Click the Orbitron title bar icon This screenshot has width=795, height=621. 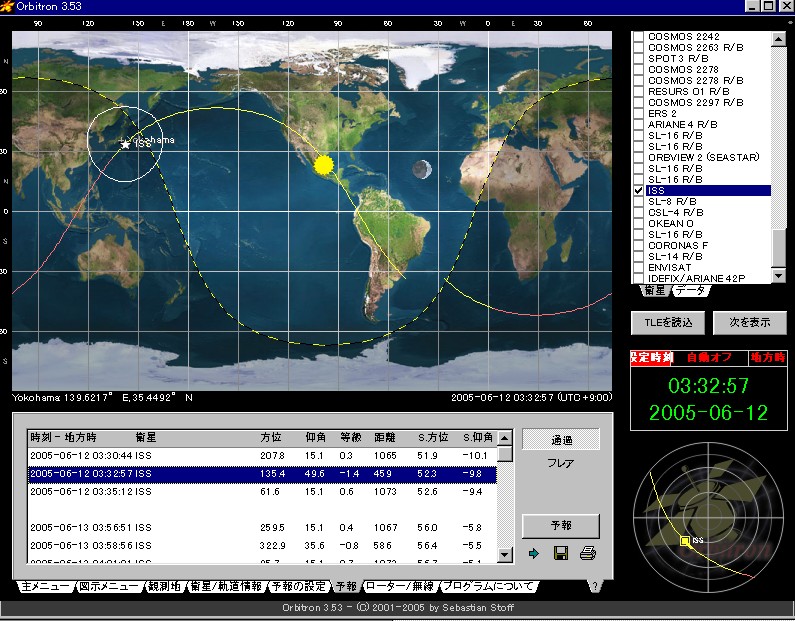click(x=7, y=6)
